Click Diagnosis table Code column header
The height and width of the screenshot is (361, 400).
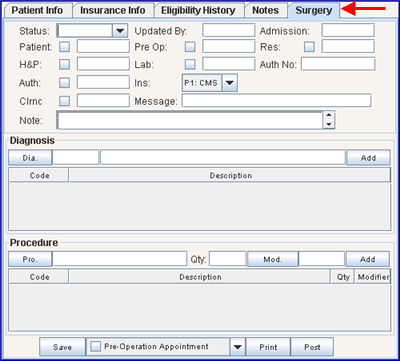click(x=39, y=175)
